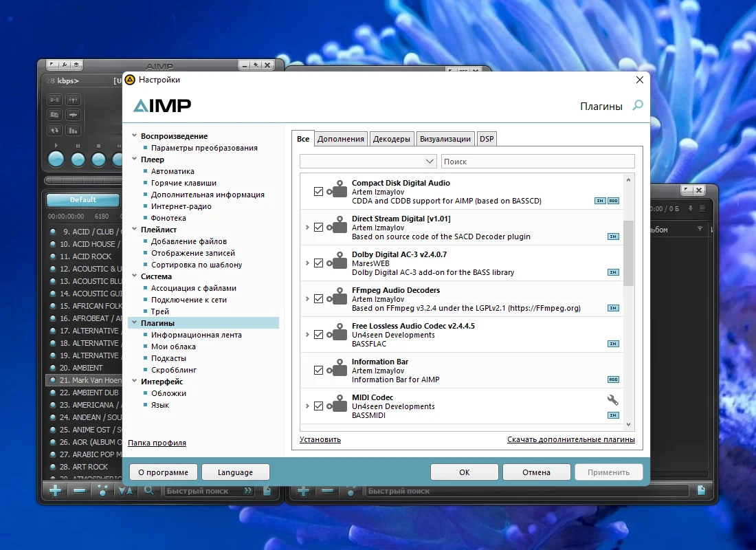Click the magnifier search icon in playlist toolbar
Screen dimensions: 756x550
point(149,491)
